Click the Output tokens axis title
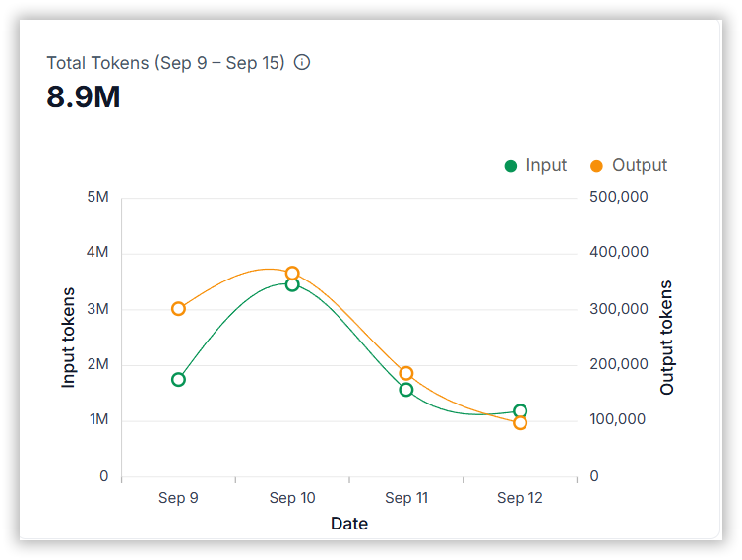This screenshot has width=742, height=560. 667,338
